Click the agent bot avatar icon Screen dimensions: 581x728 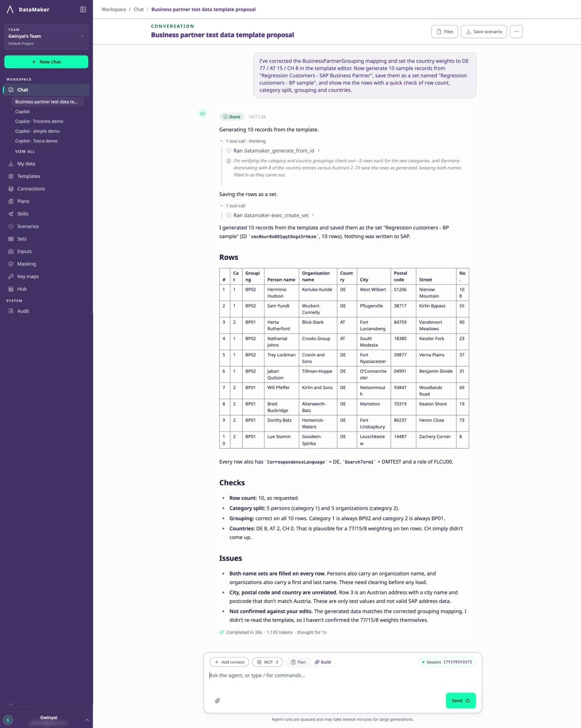pos(202,114)
